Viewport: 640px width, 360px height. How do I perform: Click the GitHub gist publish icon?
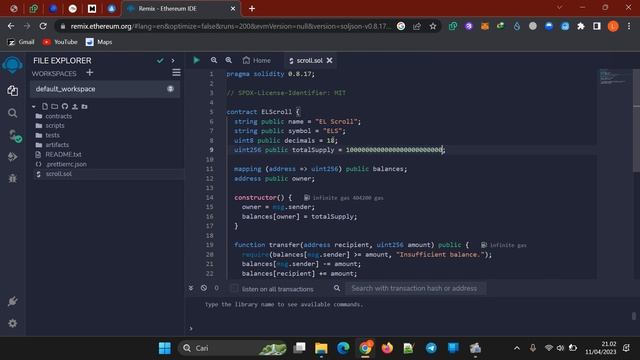tap(65, 107)
